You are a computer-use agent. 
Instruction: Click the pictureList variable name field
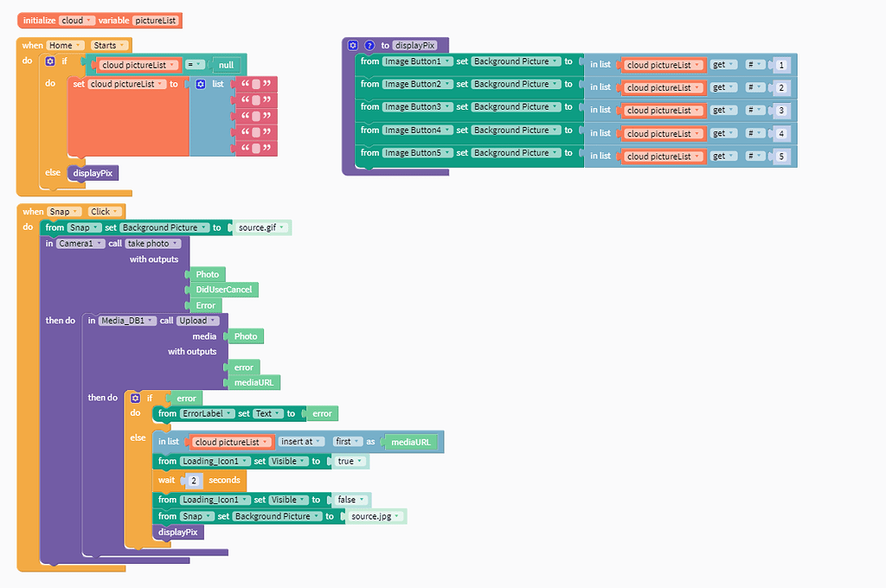pos(156,21)
